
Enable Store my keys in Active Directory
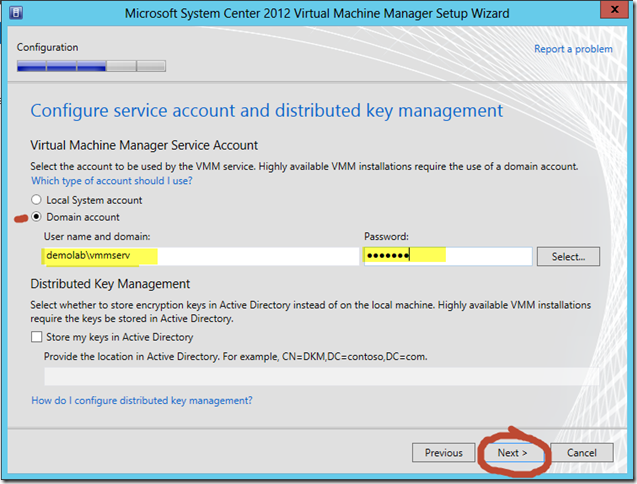(x=37, y=337)
